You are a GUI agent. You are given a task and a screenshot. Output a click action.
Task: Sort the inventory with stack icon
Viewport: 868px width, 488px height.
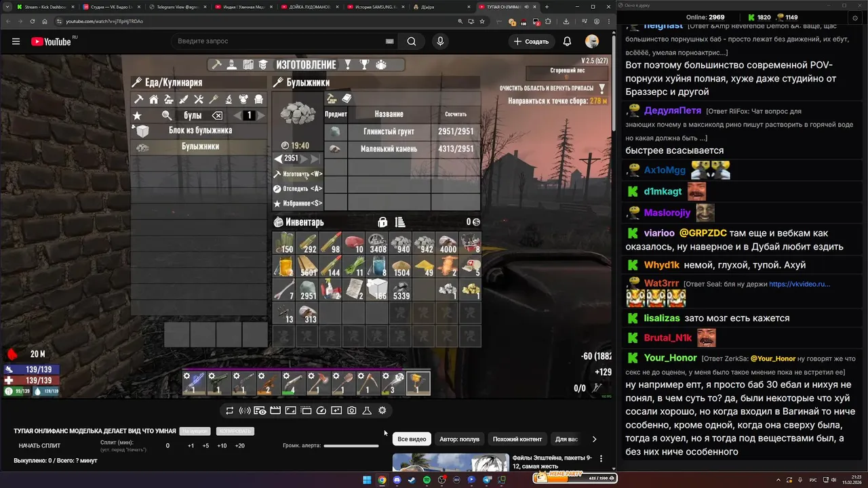[400, 222]
